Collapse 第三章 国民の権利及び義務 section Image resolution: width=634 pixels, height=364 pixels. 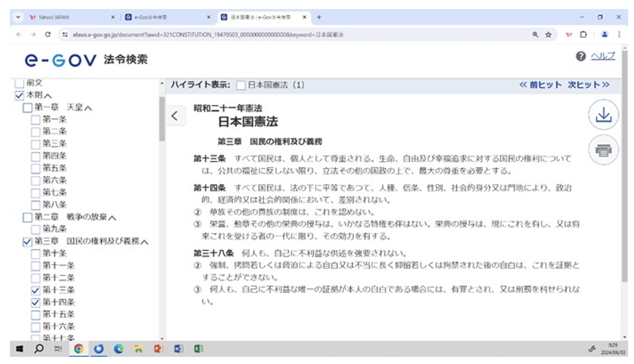[145, 242]
